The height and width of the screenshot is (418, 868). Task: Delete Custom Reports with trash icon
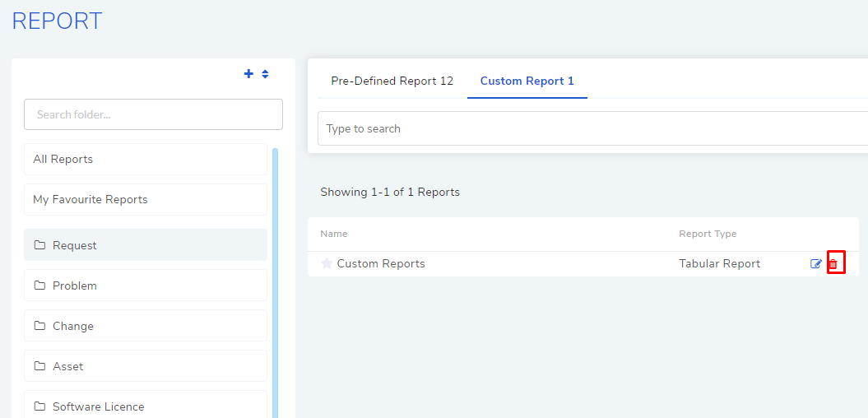[833, 264]
